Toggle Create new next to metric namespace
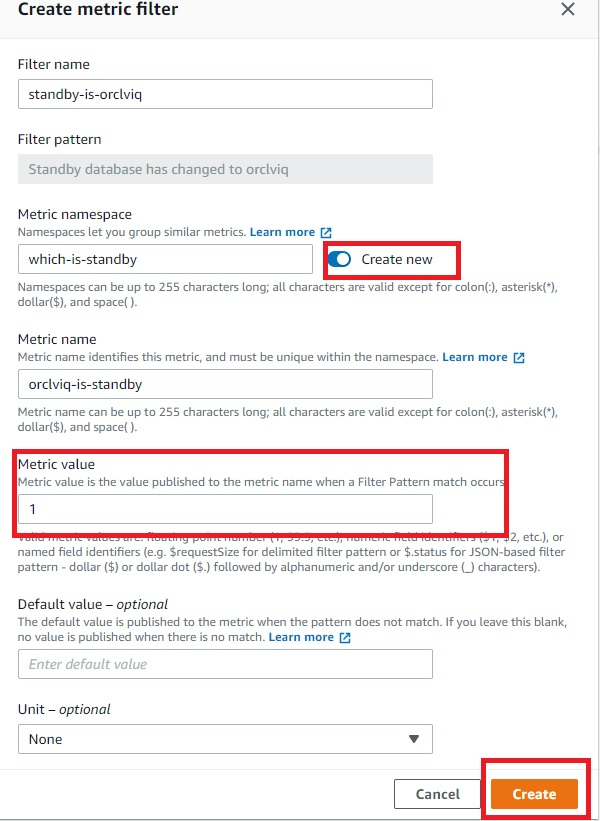This screenshot has width=604, height=821. [x=339, y=258]
